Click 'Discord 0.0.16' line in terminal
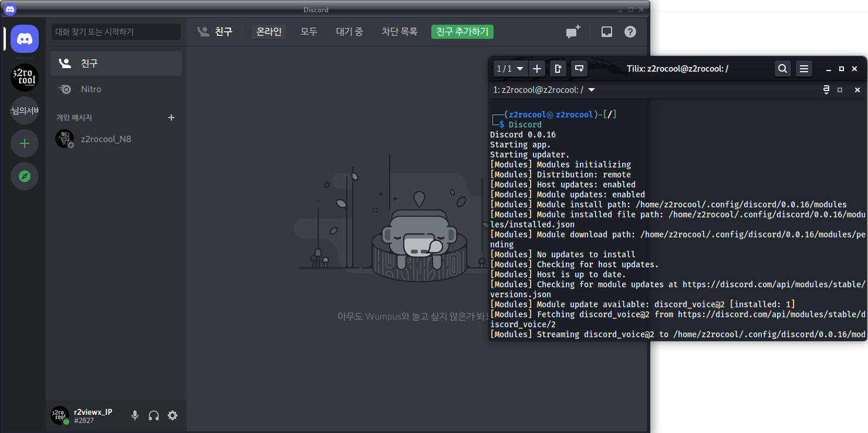 (x=523, y=135)
